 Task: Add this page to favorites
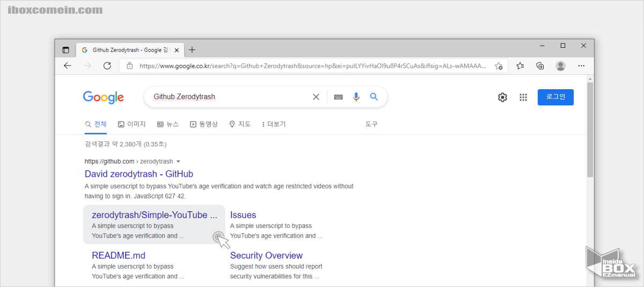[499, 66]
